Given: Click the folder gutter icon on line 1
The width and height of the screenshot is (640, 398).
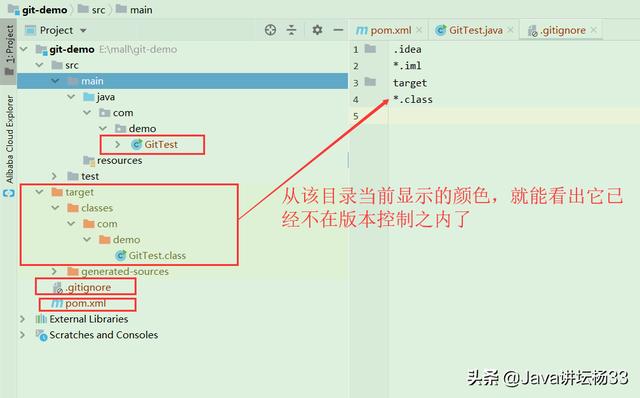Looking at the screenshot, I should [370, 49].
